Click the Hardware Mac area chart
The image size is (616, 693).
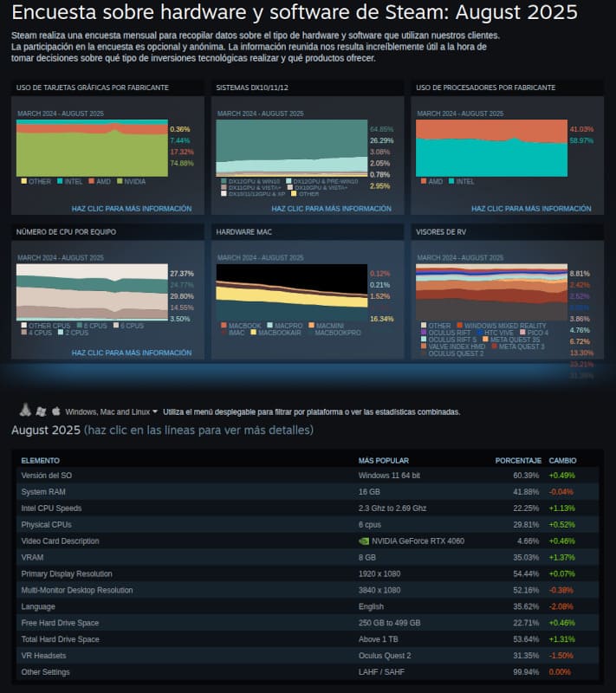point(292,292)
